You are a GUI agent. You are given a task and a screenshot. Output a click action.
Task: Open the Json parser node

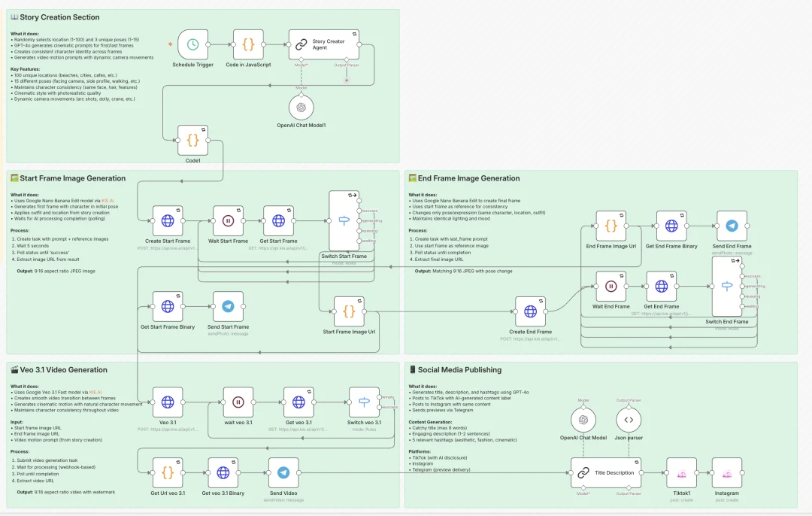630,420
